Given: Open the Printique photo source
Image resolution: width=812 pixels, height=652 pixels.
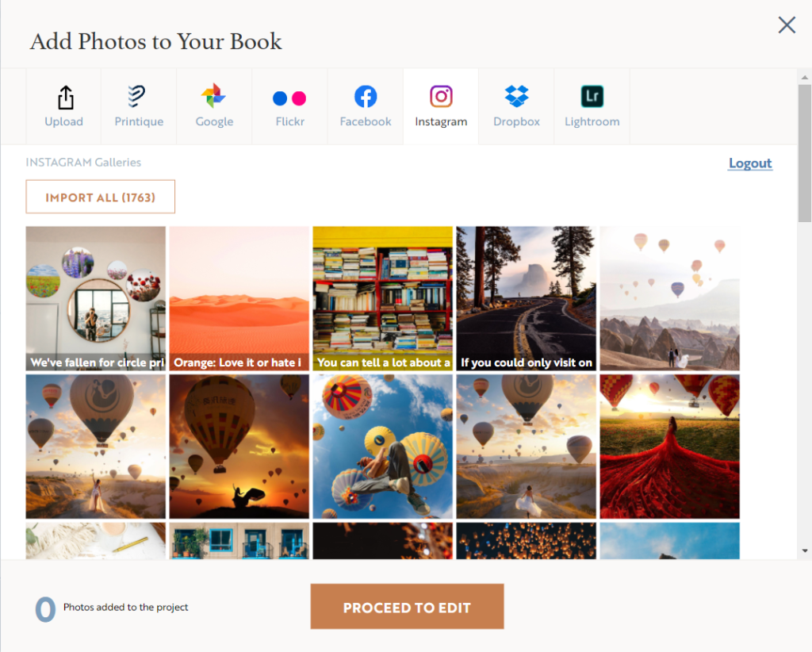Looking at the screenshot, I should 138,97.
